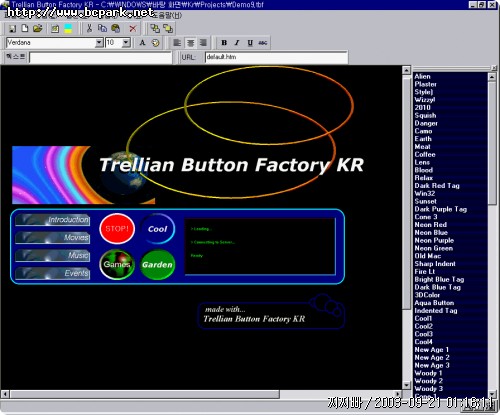This screenshot has width=500, height=415.
Task: Click the cyan and yellow background color icon
Action: click(x=68, y=29)
